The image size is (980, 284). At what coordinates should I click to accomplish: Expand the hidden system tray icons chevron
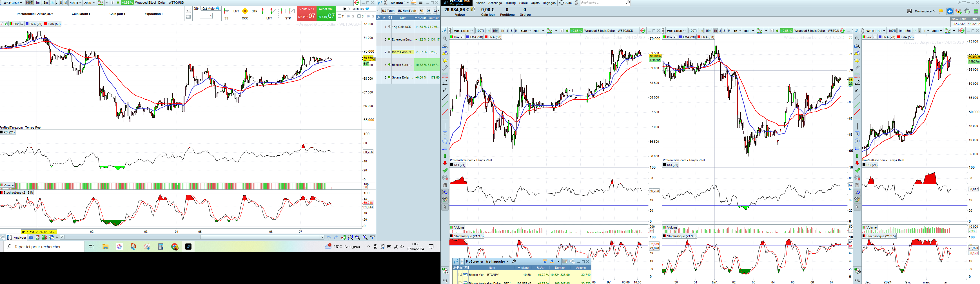coord(368,247)
